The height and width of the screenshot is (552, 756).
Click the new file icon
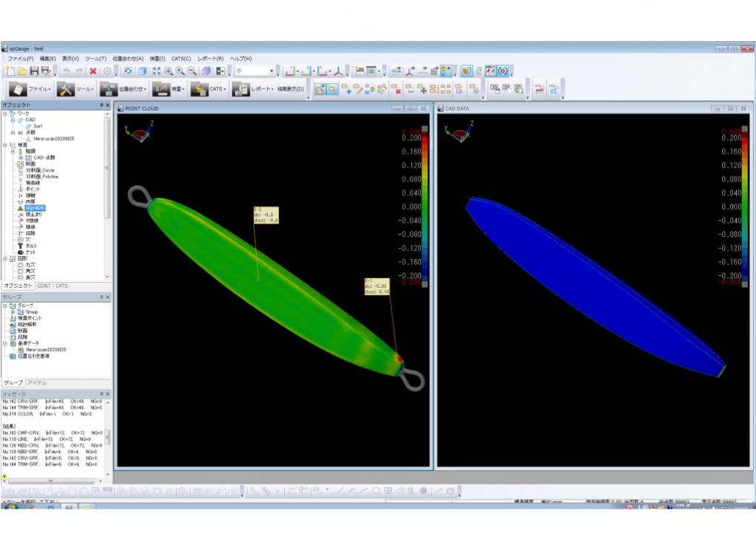click(10, 71)
